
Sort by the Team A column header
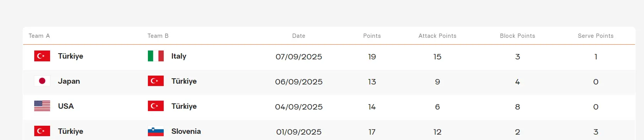[39, 36]
